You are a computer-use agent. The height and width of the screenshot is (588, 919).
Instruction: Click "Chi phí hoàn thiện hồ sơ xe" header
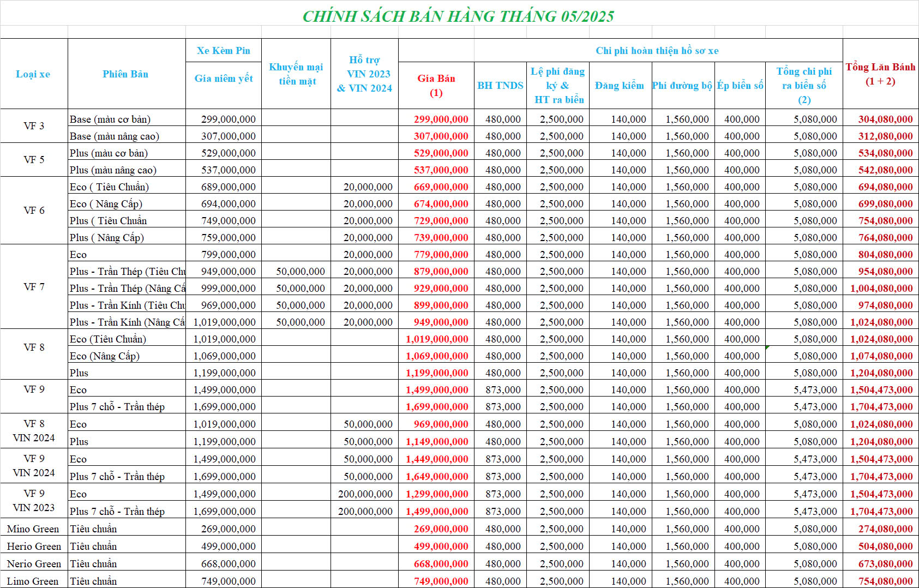(x=657, y=51)
